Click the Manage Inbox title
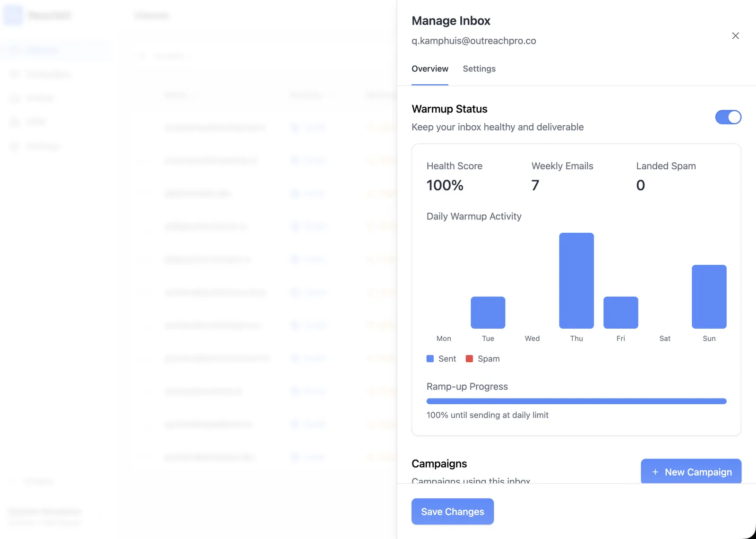Screen dimensions: 756x539 (451, 21)
